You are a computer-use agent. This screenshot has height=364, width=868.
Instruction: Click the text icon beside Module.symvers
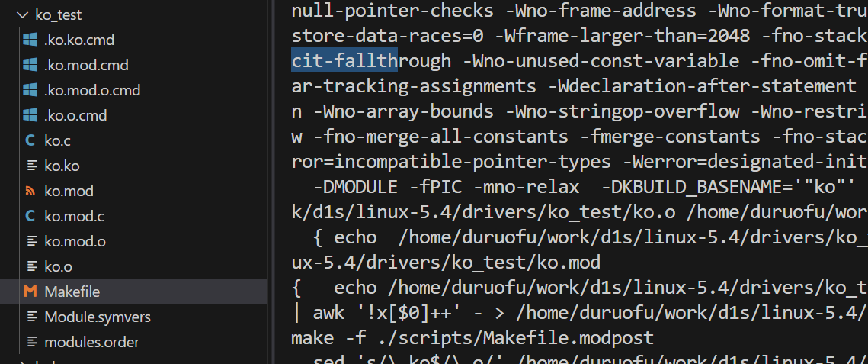(x=31, y=317)
